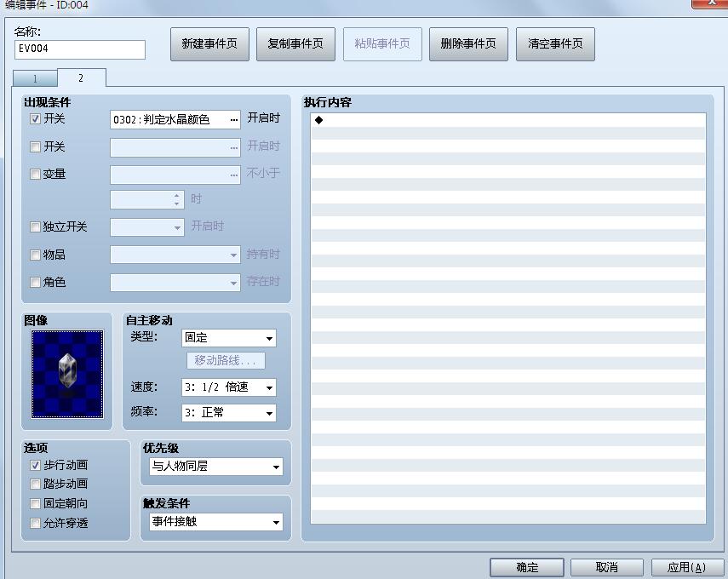Select the first command line in 执行内容
The image size is (728, 579).
click(x=508, y=120)
